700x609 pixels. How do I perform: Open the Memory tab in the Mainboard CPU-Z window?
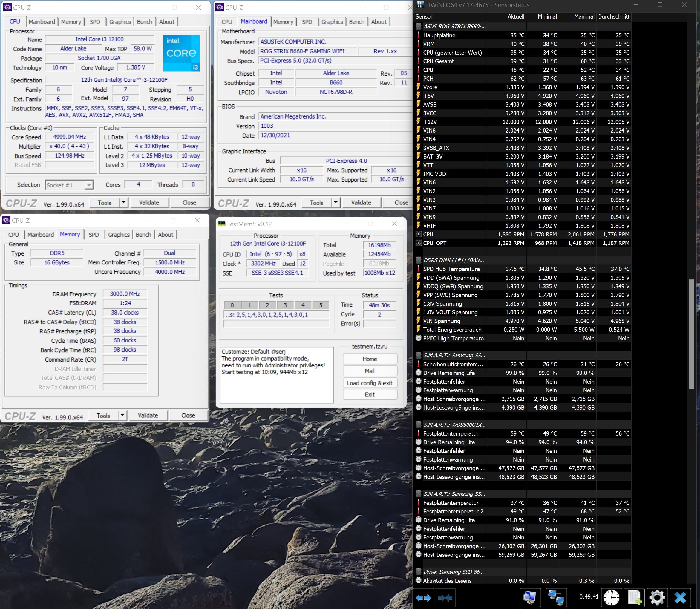click(x=283, y=22)
